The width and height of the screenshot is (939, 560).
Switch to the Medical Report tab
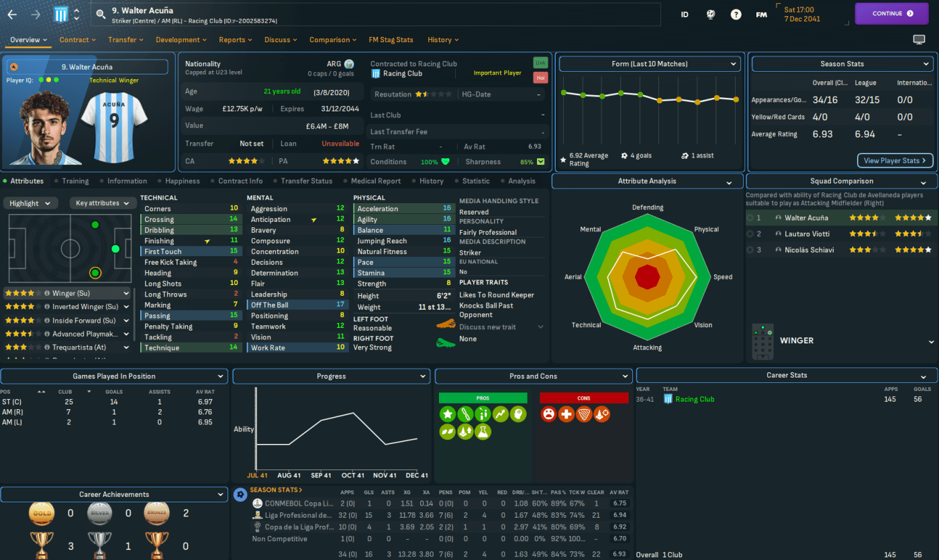[x=375, y=181]
